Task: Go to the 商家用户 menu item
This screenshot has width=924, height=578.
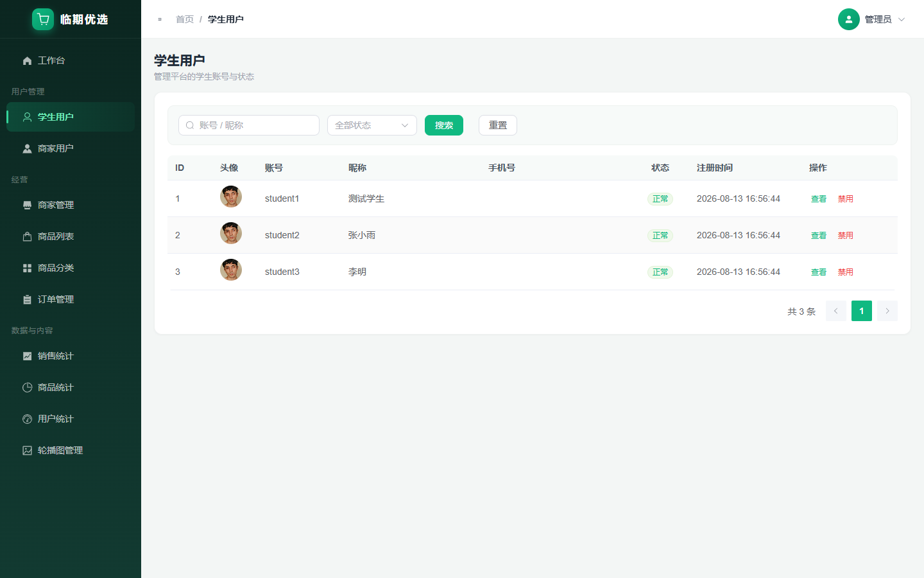Action: [x=71, y=148]
